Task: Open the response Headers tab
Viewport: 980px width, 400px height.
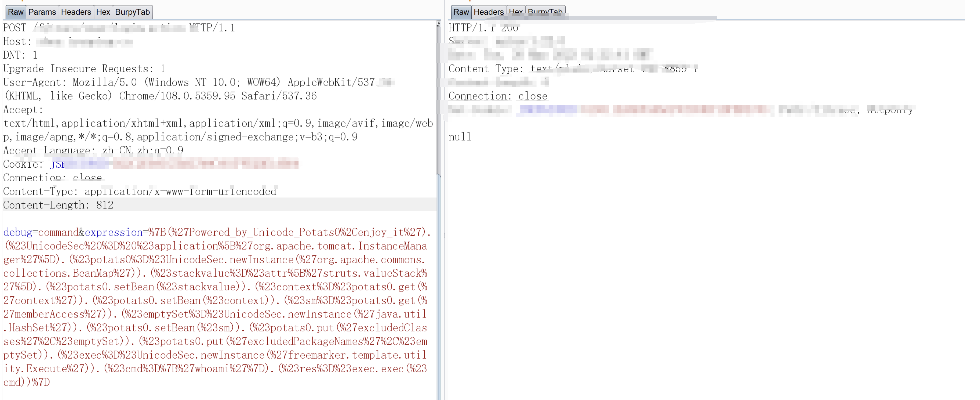Action: point(488,12)
